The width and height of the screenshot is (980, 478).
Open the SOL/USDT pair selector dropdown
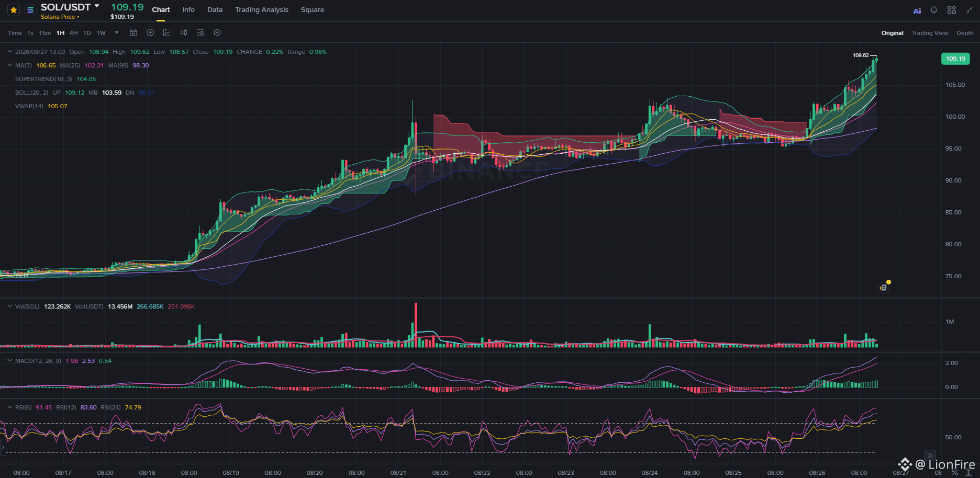97,6
